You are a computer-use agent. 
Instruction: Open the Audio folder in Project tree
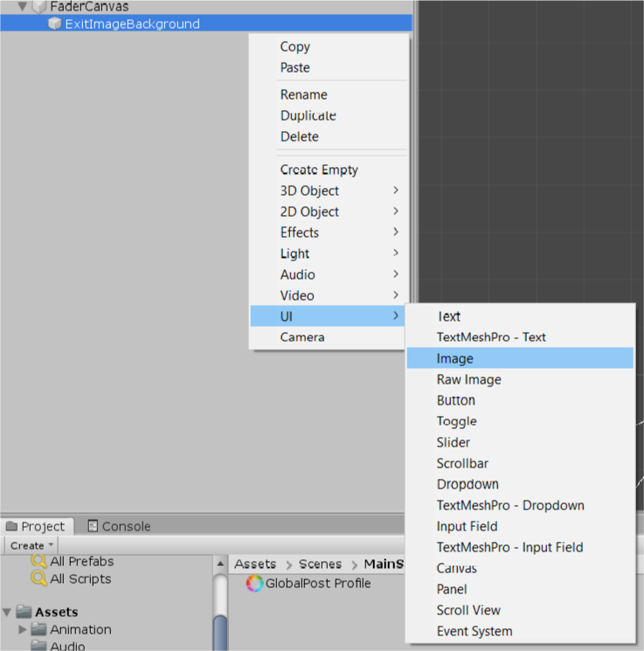coord(67,646)
